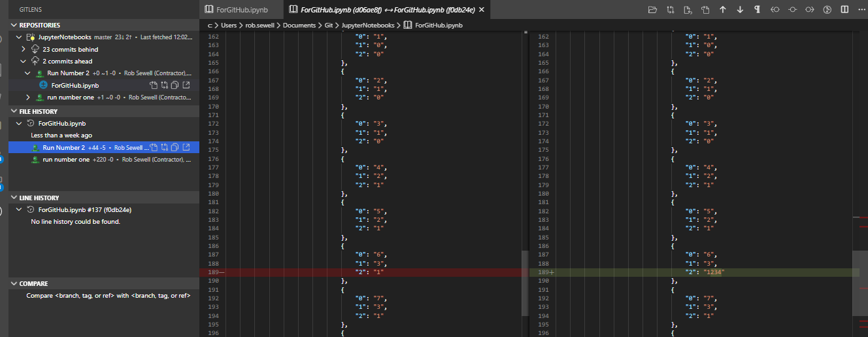Select run number one in File History

pyautogui.click(x=104, y=160)
